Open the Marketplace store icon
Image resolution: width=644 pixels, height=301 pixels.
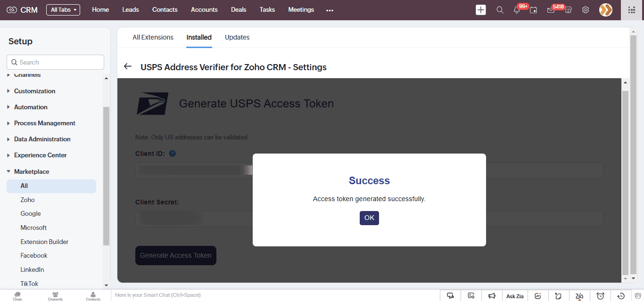tap(568, 10)
